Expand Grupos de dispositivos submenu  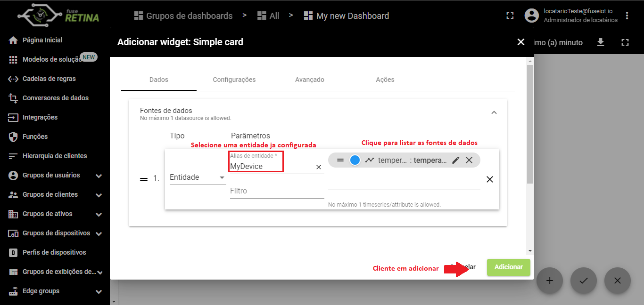coord(99,233)
